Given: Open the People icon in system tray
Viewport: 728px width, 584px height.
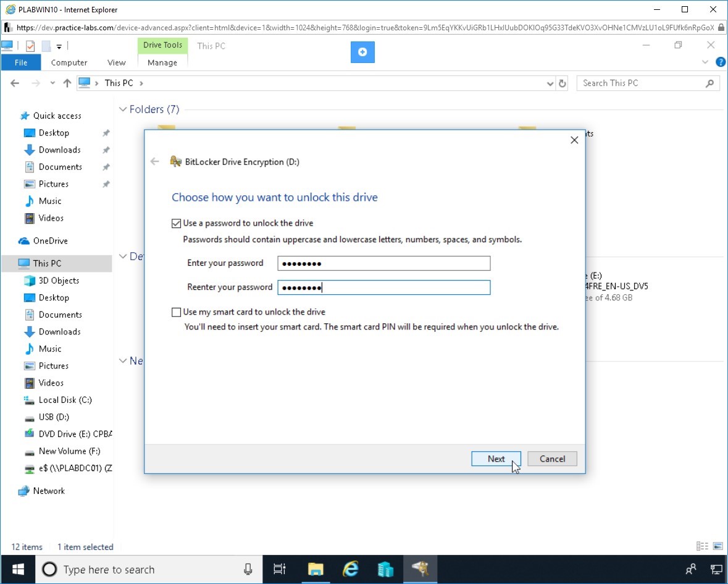Looking at the screenshot, I should click(691, 569).
